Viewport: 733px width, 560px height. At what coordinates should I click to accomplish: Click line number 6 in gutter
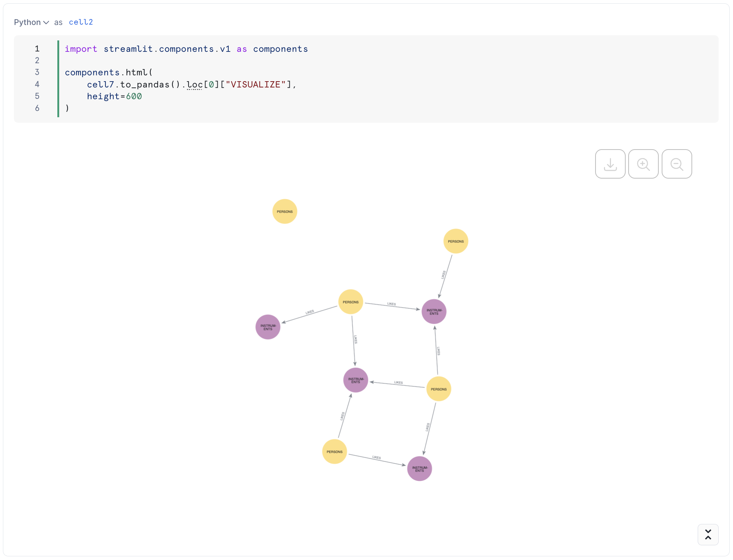37,108
